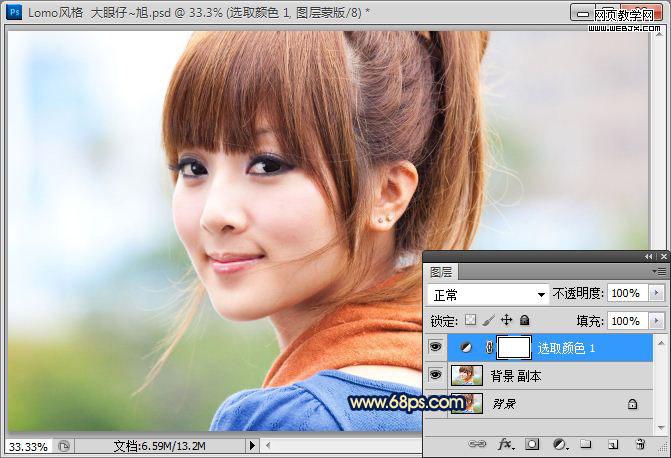The width and height of the screenshot is (671, 458).
Task: Click the link layers icon
Action: tap(477, 444)
